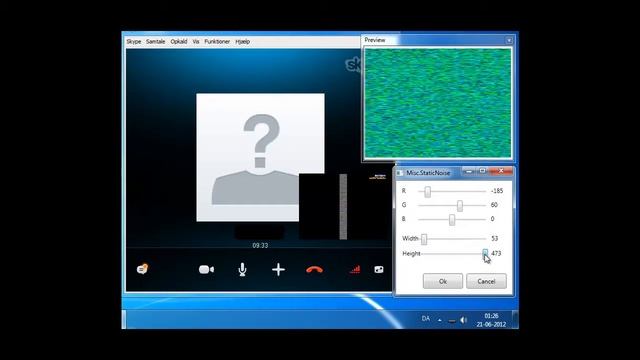
Task: Open the Skype menu
Action: click(133, 42)
